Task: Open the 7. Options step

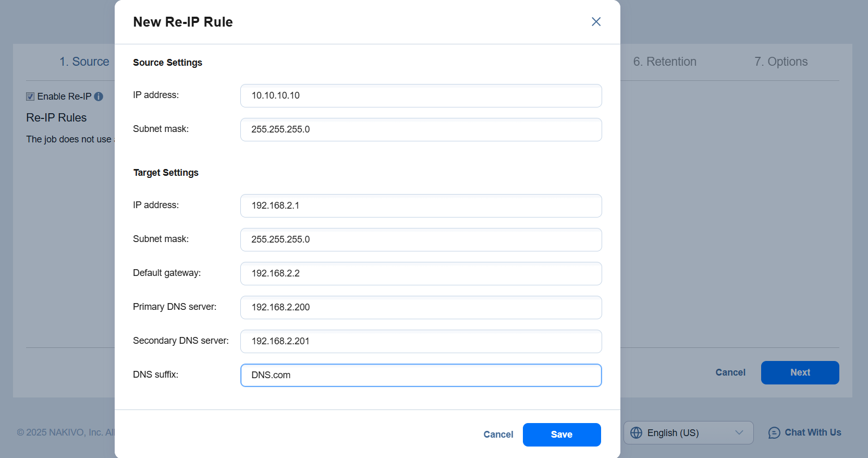Action: click(x=780, y=62)
